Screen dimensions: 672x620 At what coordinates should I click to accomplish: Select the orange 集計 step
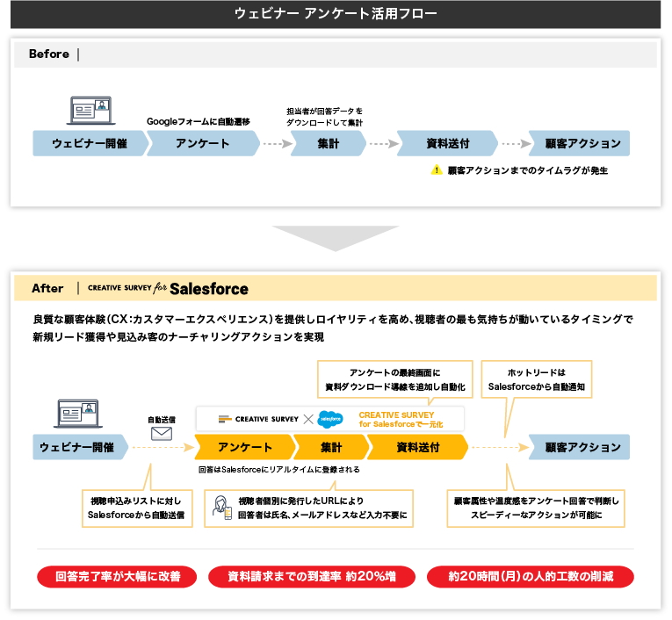tap(331, 447)
